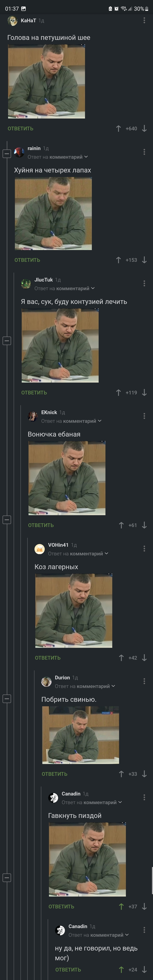Open three-dot menu on rainin's comment
The height and width of the screenshot is (980, 153).
[x=144, y=152]
